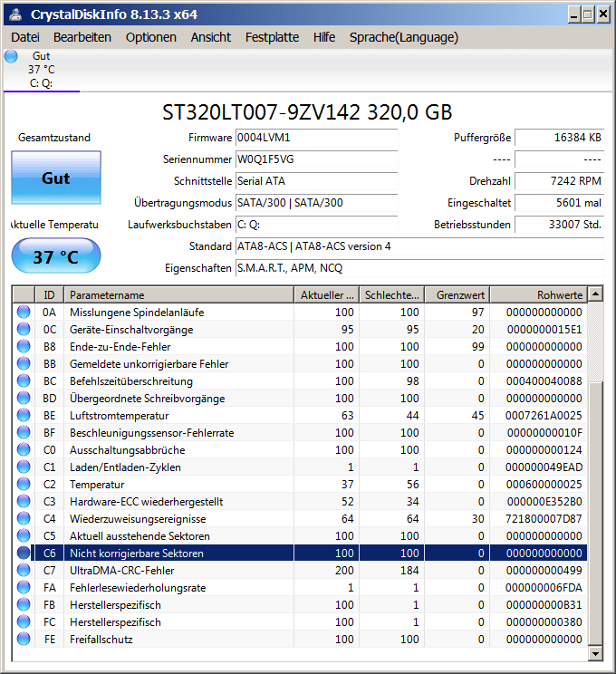Click status orb of row BF Beschleunigungssensor-Fehlerrate
This screenshot has height=674, width=616.
pyautogui.click(x=24, y=432)
